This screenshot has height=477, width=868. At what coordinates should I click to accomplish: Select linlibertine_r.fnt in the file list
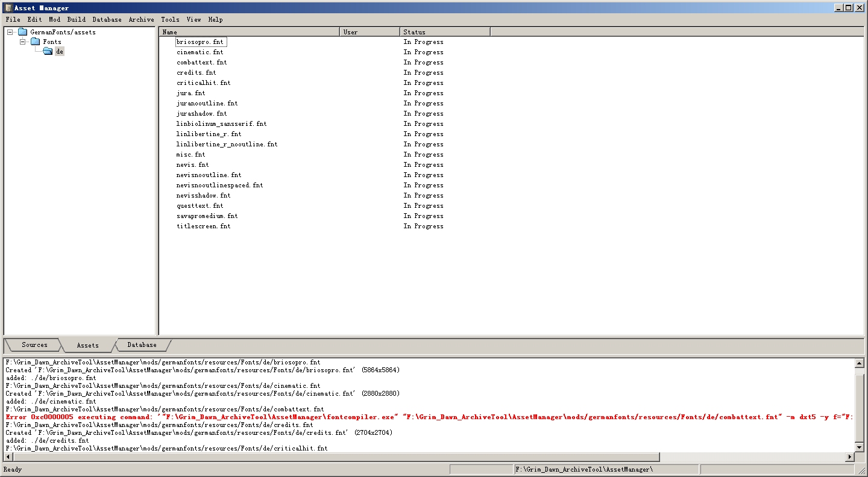point(209,134)
